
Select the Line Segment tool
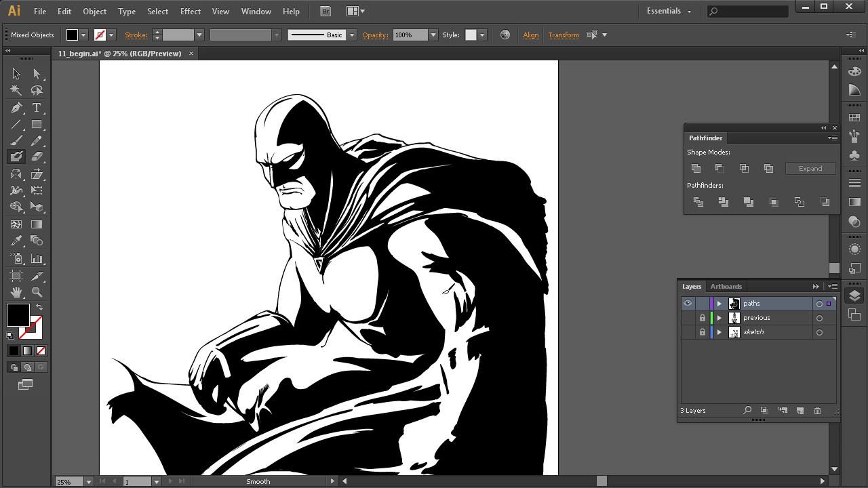(16, 125)
